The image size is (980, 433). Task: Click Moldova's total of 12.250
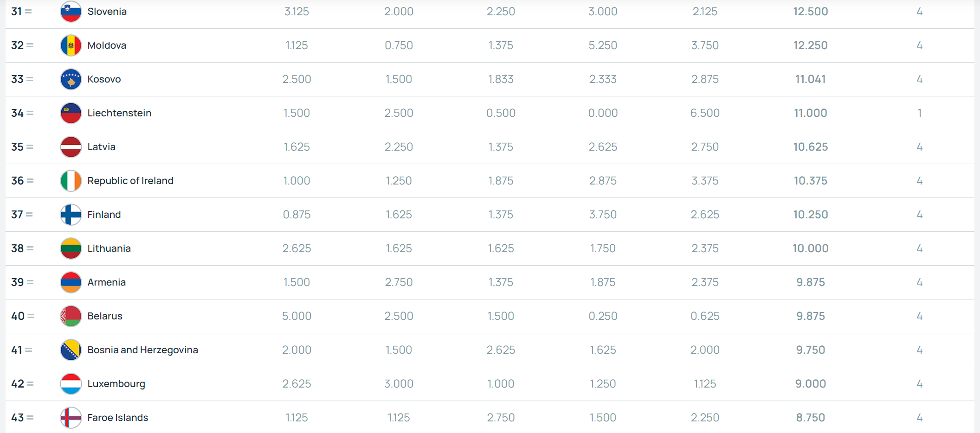coord(811,45)
